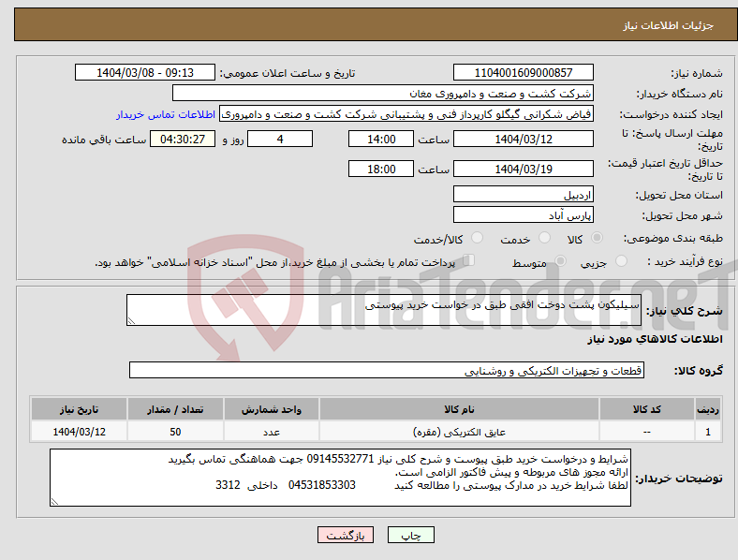
Task: Select the کالا radio button
Action: [597, 238]
